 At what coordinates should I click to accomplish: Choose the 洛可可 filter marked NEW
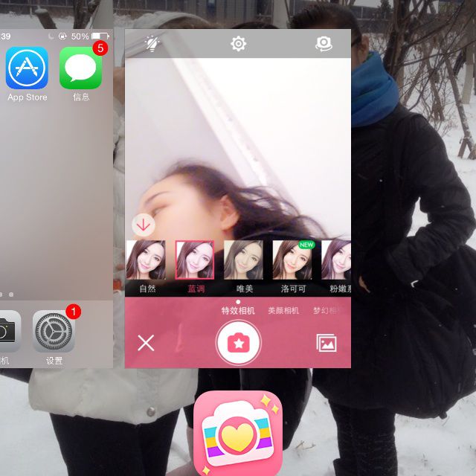[x=292, y=260]
